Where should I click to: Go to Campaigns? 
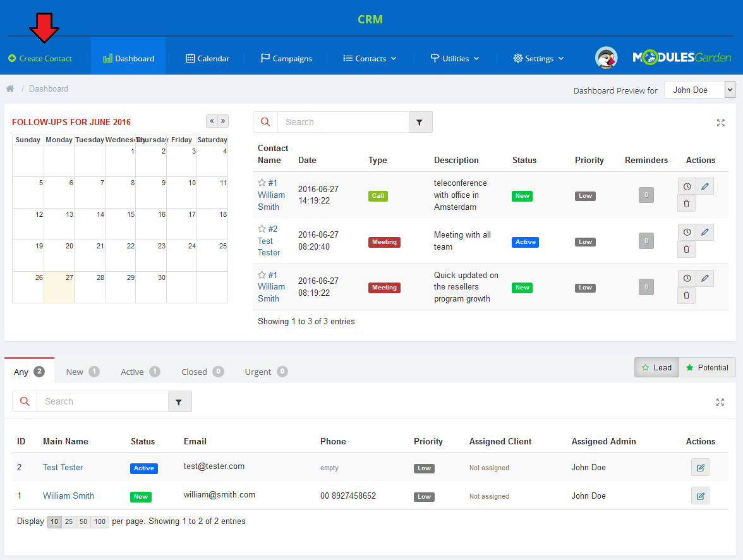click(287, 58)
